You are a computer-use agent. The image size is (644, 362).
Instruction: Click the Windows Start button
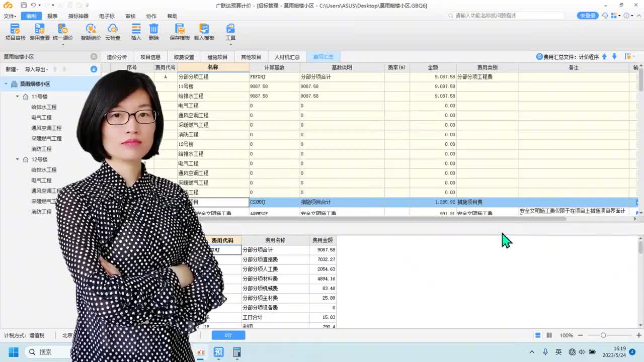(x=13, y=352)
